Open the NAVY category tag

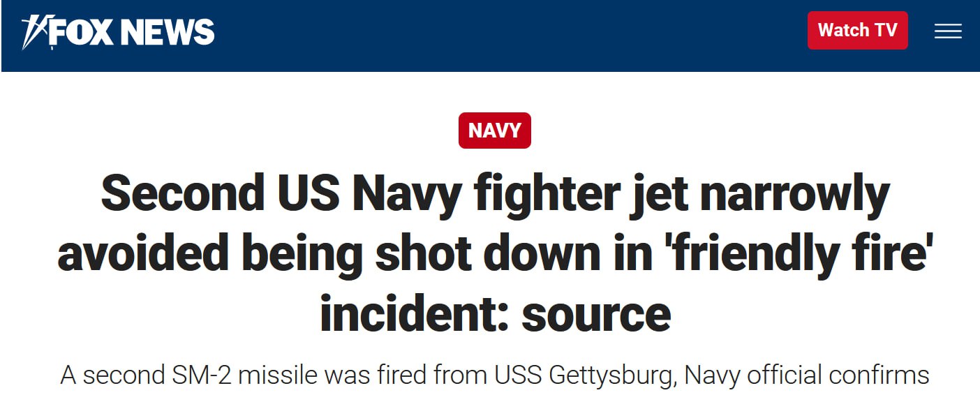[x=494, y=131]
